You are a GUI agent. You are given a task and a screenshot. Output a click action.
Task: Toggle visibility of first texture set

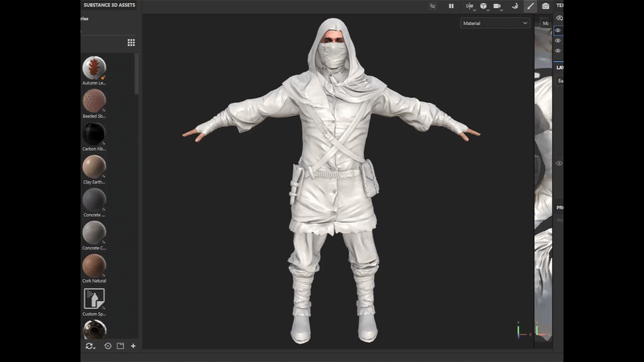click(x=558, y=31)
